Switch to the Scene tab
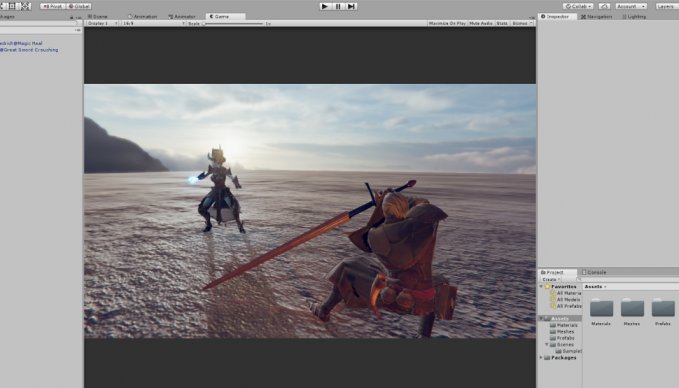The height and width of the screenshot is (388, 679). [x=99, y=16]
